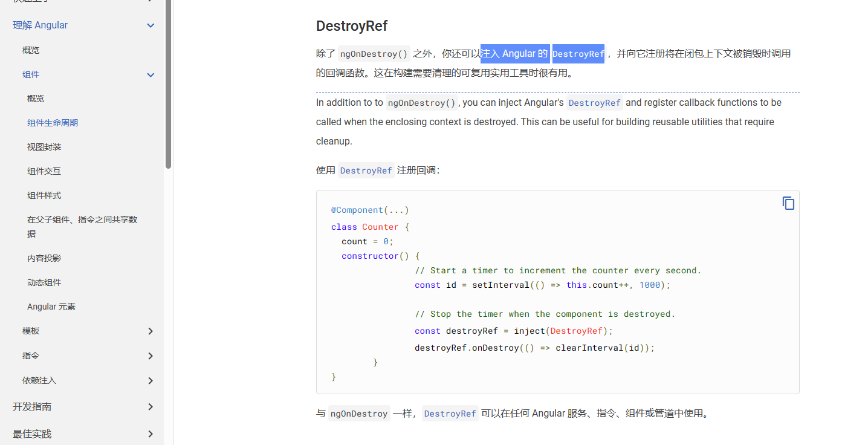The height and width of the screenshot is (445, 868).
Task: Select 最佳实践 in the sidebar
Action: (x=32, y=434)
